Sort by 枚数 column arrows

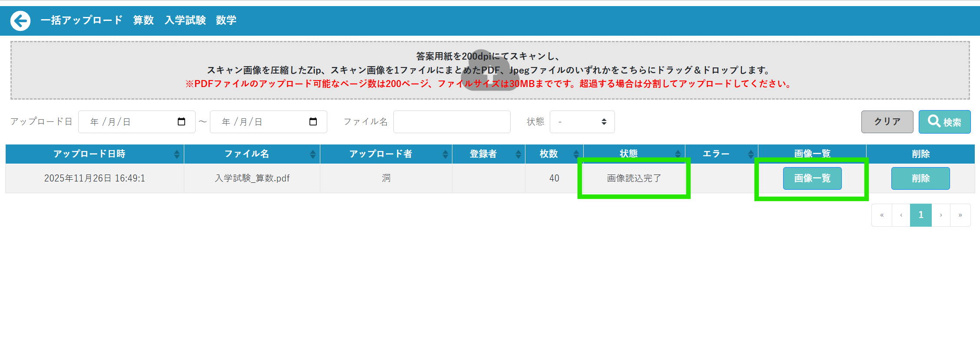[576, 154]
